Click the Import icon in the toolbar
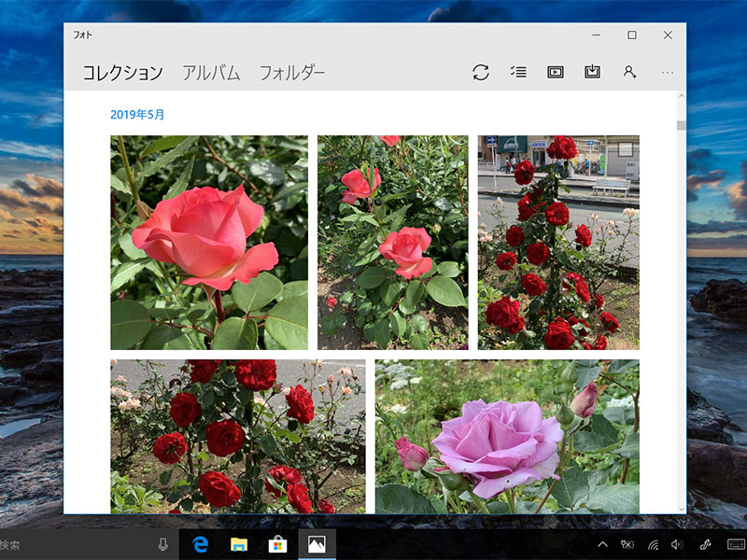Screen dimensions: 747x560 pyautogui.click(x=592, y=72)
